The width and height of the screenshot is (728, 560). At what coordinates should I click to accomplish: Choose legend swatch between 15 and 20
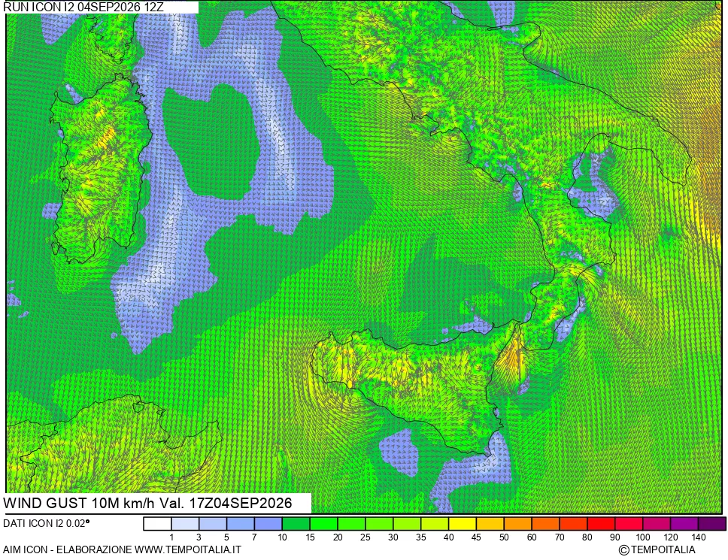click(x=323, y=524)
